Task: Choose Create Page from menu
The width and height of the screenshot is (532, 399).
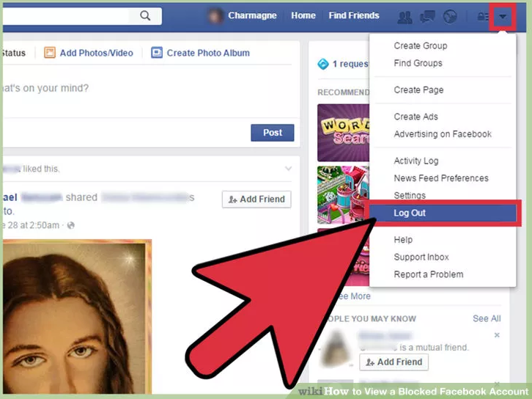Action: 418,90
